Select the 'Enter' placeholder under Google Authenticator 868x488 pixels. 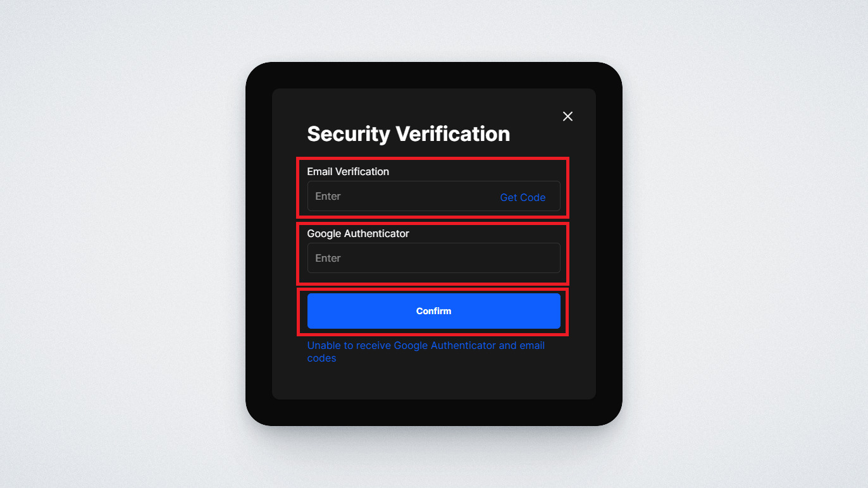tap(328, 258)
